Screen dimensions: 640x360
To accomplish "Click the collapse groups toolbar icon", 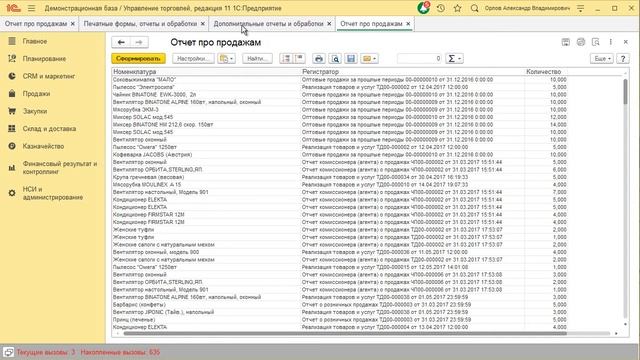I will [x=299, y=59].
